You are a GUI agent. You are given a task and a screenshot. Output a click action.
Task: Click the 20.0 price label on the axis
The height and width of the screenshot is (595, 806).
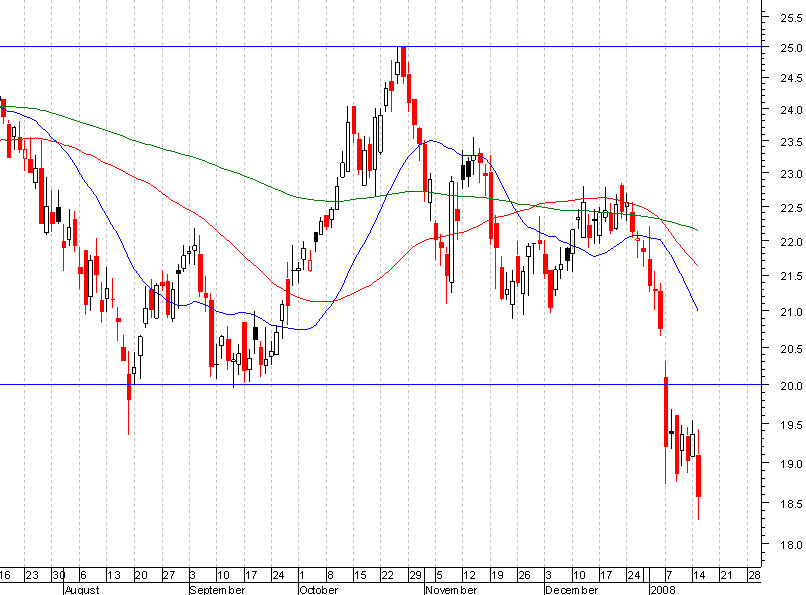[791, 386]
